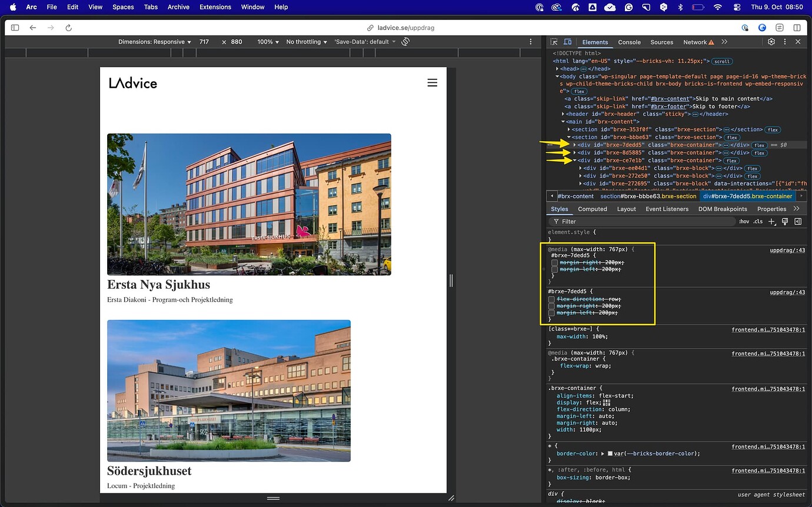Toggle the device toolbar icon

click(567, 42)
